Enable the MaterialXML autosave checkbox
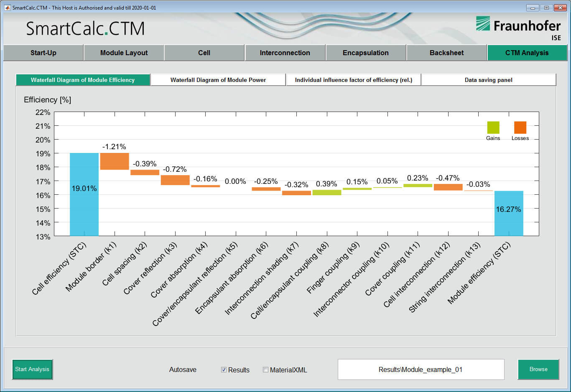The image size is (571, 392). 265,370
